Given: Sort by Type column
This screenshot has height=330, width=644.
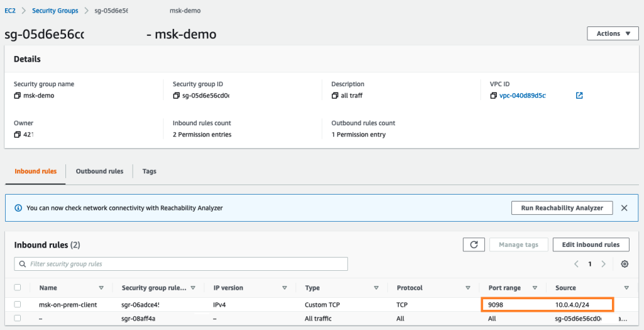Looking at the screenshot, I should coord(376,288).
